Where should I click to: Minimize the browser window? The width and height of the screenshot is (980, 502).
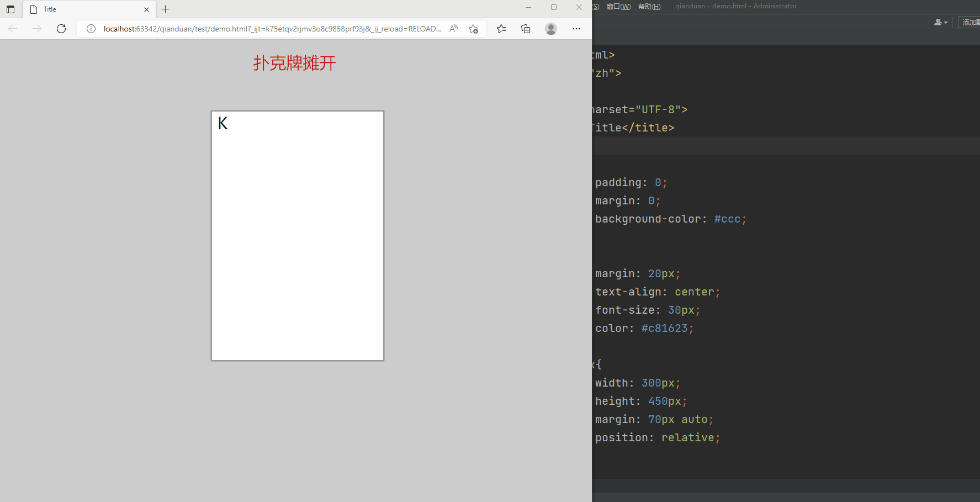(528, 8)
